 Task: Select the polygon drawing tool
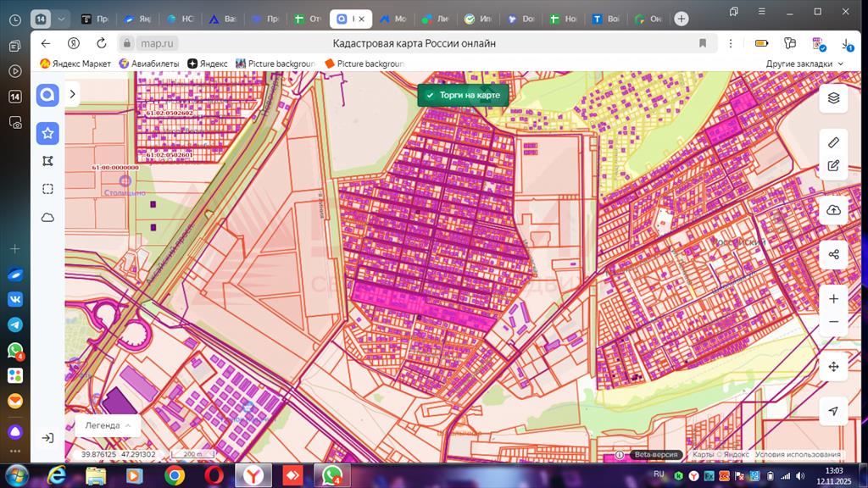point(48,161)
